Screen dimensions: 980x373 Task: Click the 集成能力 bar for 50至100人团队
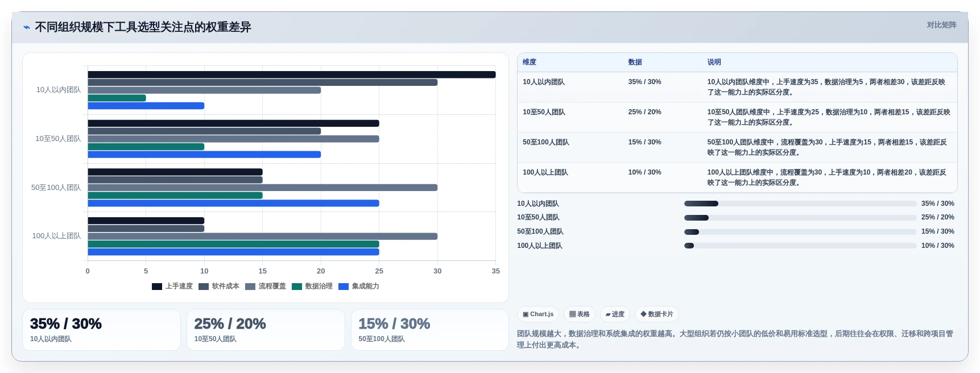tap(233, 204)
